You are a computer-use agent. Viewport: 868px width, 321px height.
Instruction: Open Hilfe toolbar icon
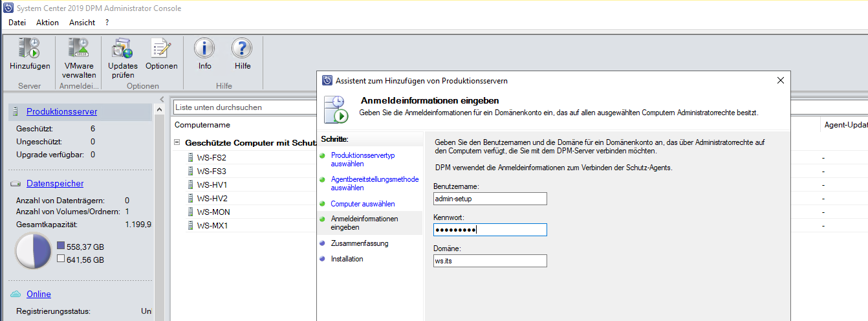242,49
